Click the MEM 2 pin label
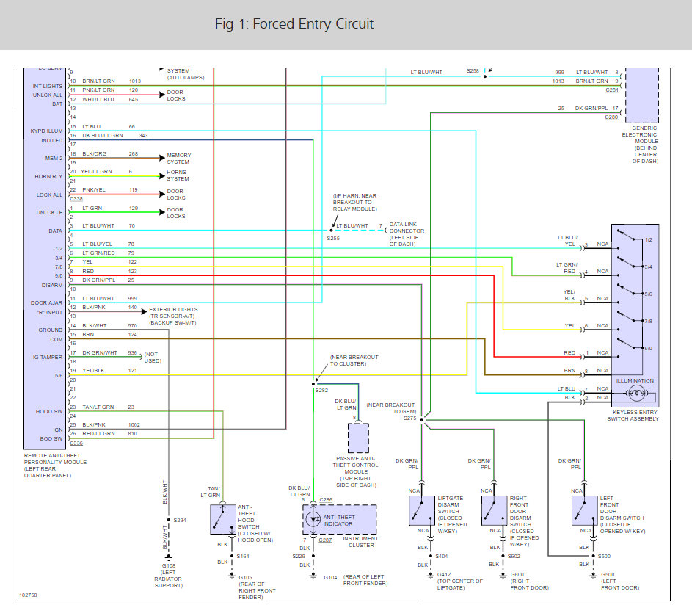Image resolution: width=692 pixels, height=616 pixels. click(x=54, y=158)
